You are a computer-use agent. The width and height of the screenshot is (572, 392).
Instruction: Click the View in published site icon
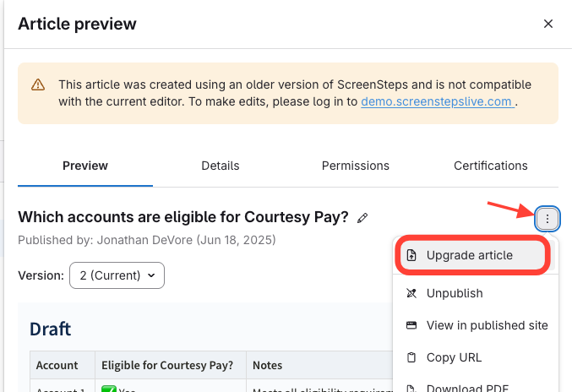click(x=411, y=325)
